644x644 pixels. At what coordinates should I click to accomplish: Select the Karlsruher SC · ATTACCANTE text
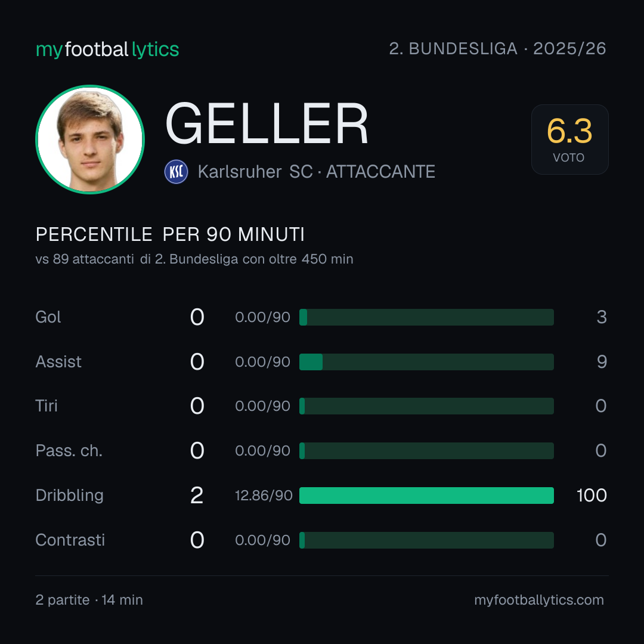316,172
